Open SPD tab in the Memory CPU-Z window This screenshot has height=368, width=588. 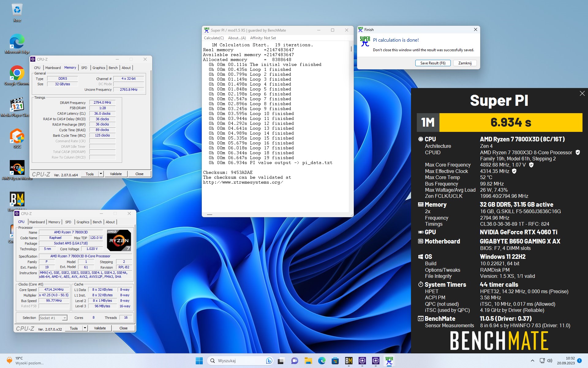84,68
